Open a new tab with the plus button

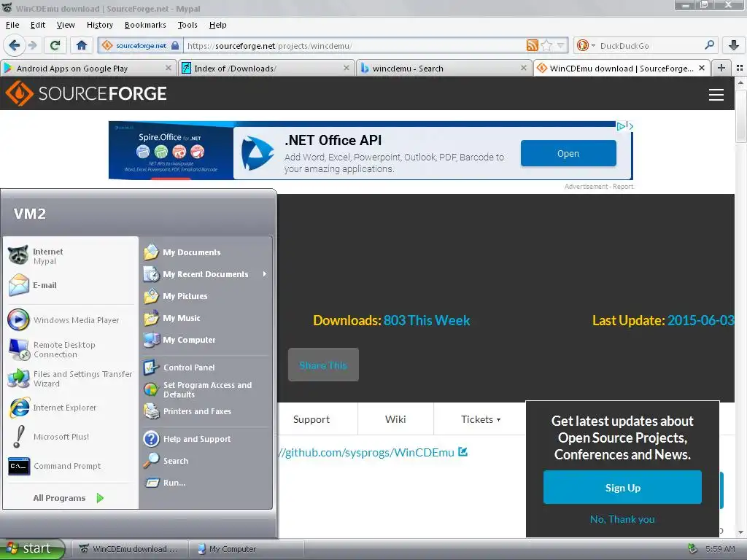tap(721, 68)
